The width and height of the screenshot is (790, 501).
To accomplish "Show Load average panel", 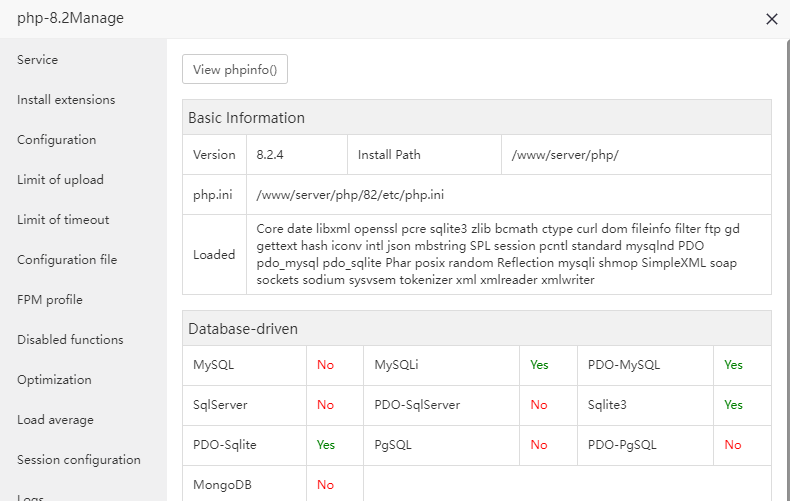I will click(x=55, y=420).
